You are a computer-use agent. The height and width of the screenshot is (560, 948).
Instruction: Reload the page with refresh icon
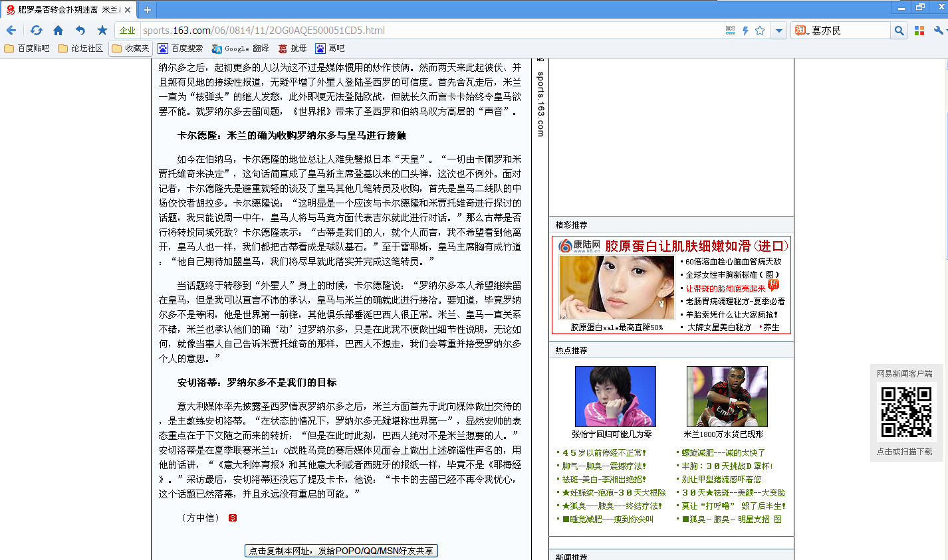[36, 31]
